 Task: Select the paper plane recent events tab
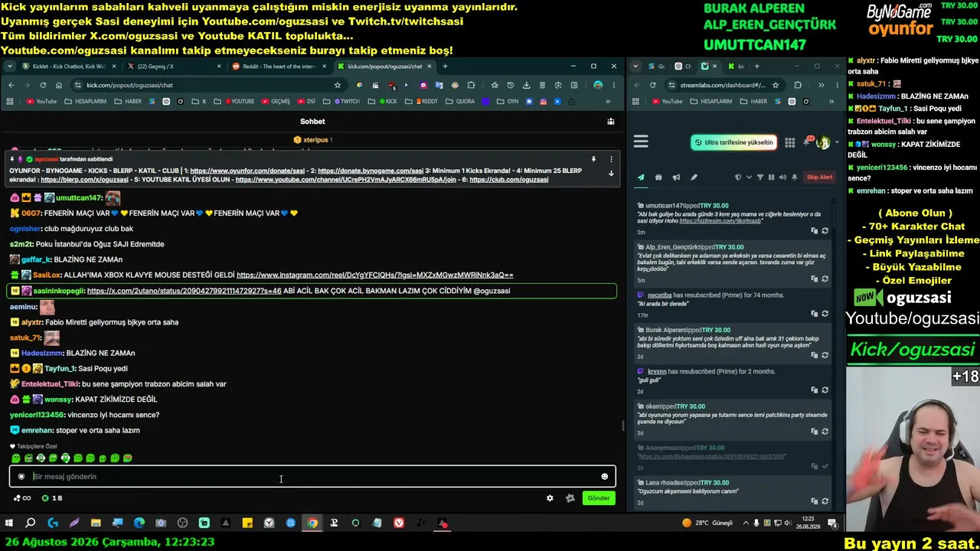641,178
